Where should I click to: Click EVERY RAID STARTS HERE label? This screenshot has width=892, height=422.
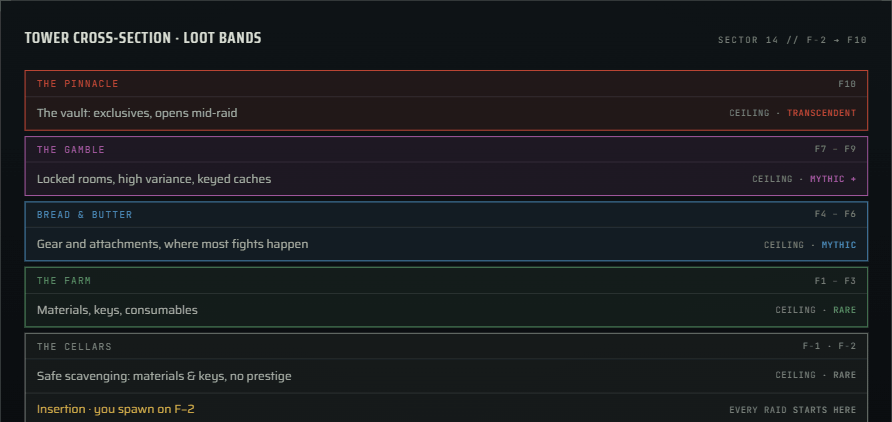point(792,410)
